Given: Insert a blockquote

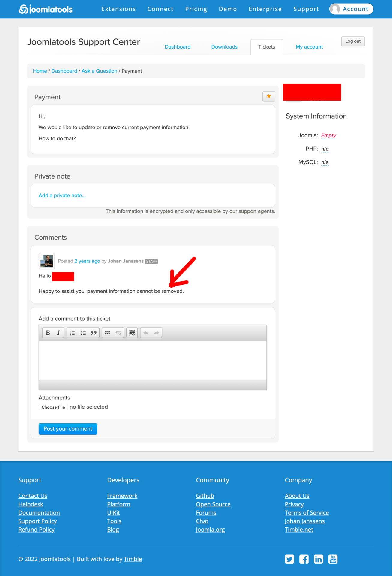Looking at the screenshot, I should 94,333.
